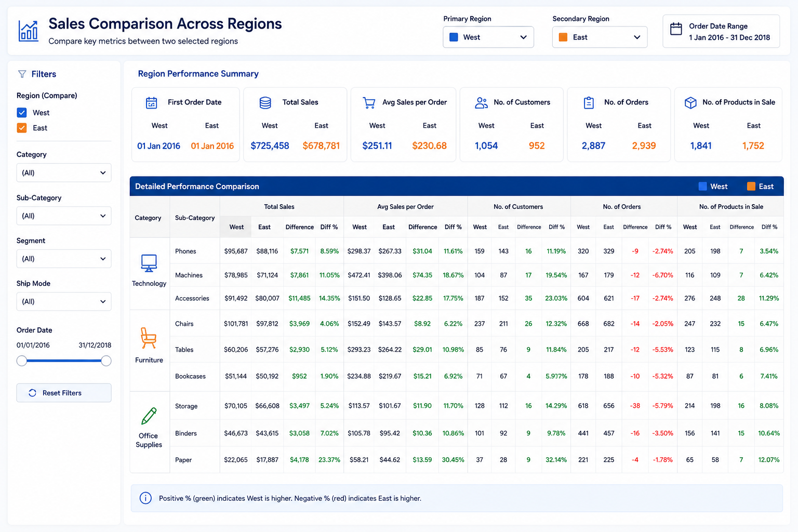Click the Detailed Performance Comparison title

(x=197, y=187)
